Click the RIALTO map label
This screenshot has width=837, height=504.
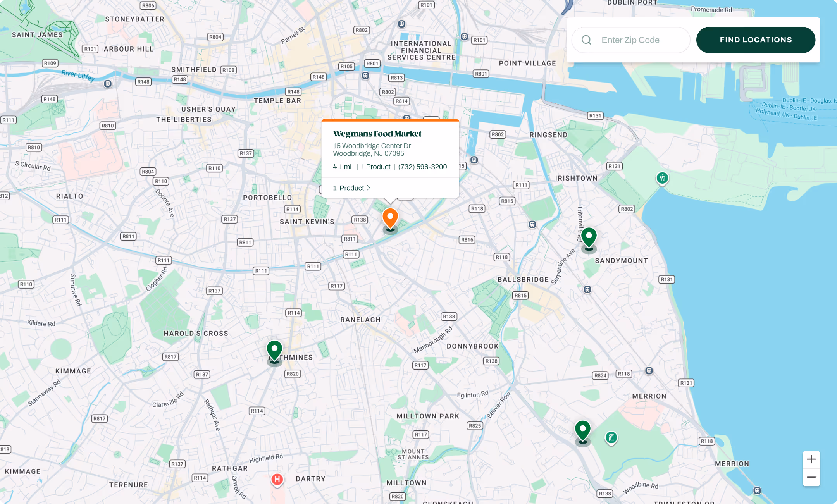(70, 196)
